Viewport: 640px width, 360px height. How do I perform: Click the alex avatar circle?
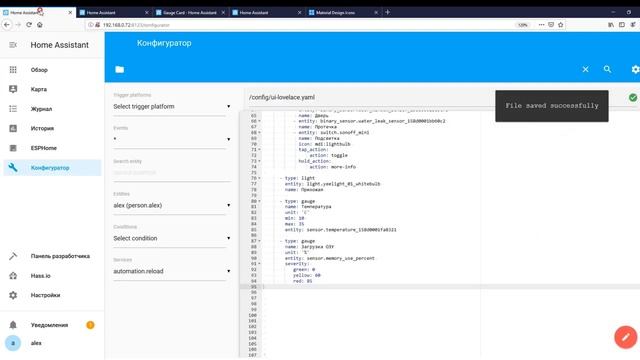13,343
